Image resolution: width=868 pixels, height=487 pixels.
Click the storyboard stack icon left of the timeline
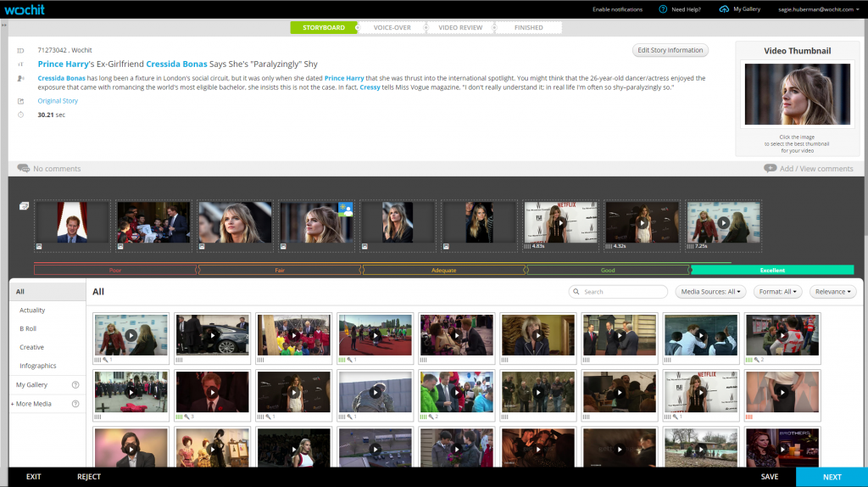click(x=24, y=206)
